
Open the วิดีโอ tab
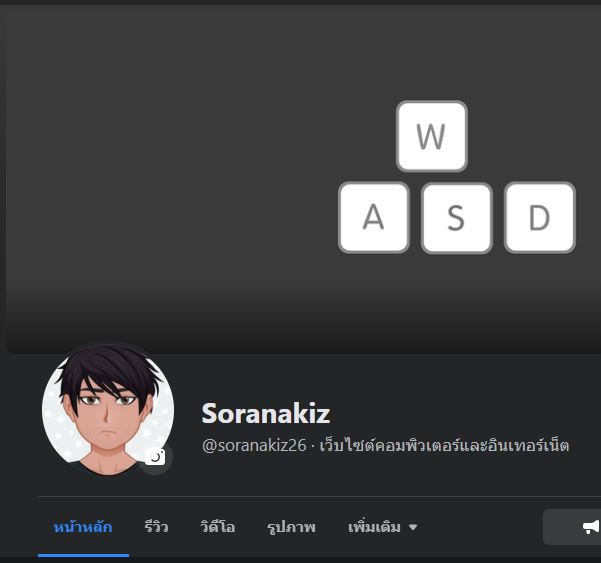(217, 527)
